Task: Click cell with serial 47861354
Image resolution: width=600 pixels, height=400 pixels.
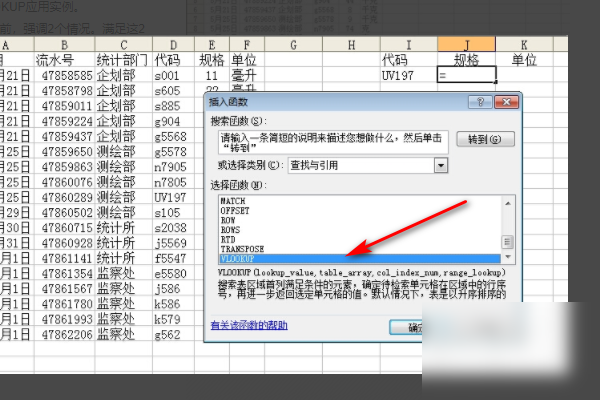Action: [x=64, y=273]
